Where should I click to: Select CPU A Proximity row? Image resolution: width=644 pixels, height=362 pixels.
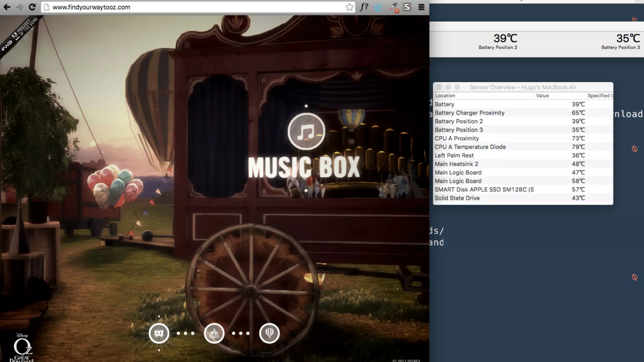[x=523, y=138]
